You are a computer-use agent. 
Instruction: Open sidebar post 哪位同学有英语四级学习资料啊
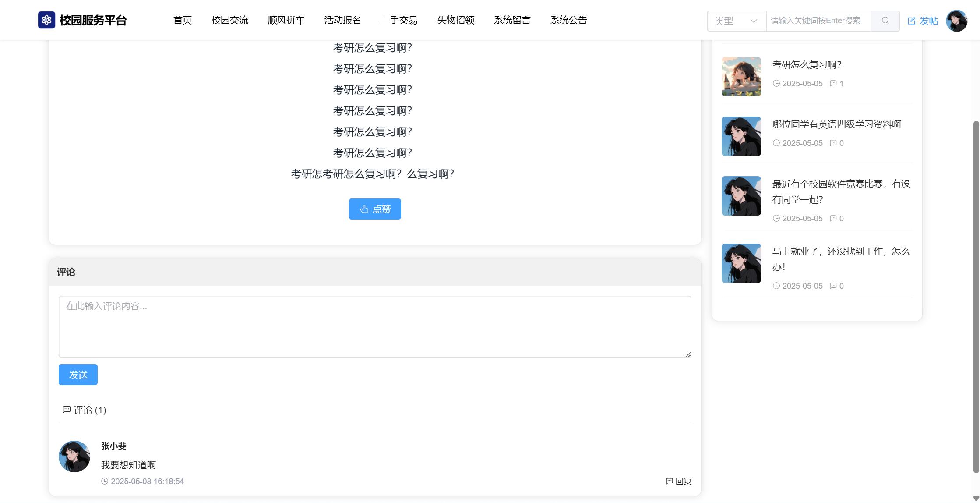pyautogui.click(x=836, y=124)
